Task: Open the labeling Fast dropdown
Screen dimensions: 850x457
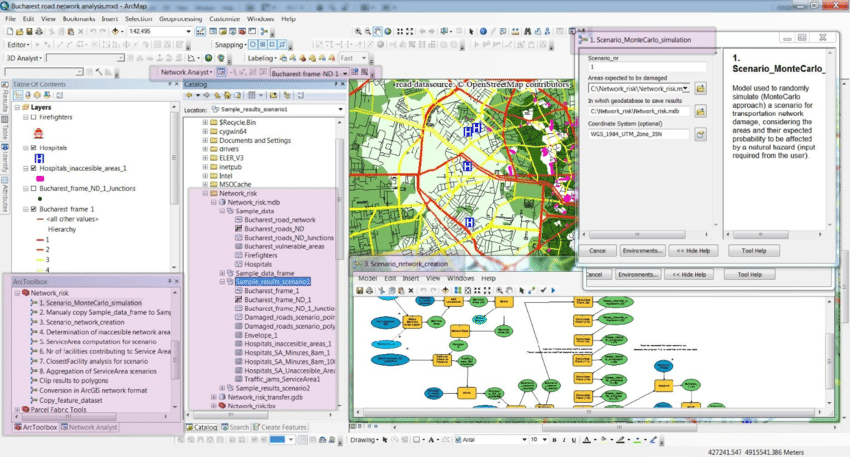Action: pyautogui.click(x=364, y=58)
